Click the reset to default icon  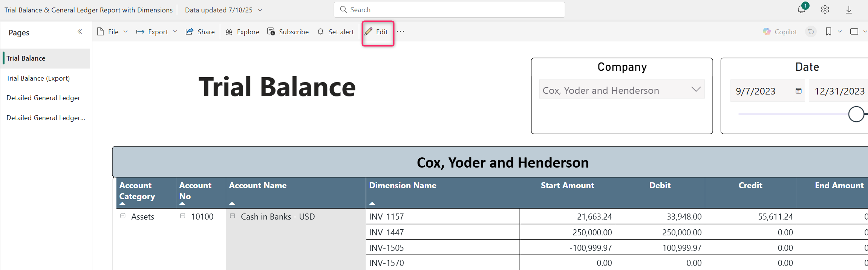811,32
